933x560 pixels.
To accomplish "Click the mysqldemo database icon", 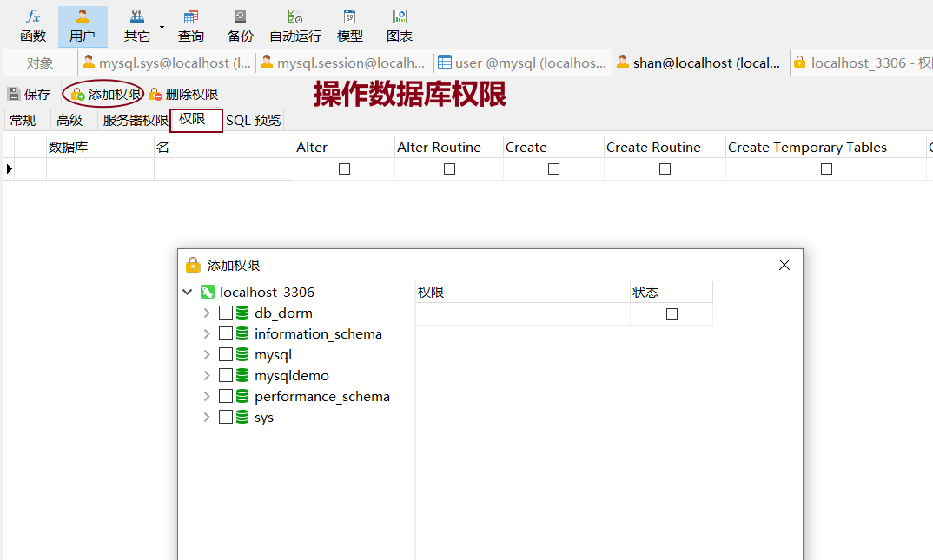I will [x=242, y=375].
